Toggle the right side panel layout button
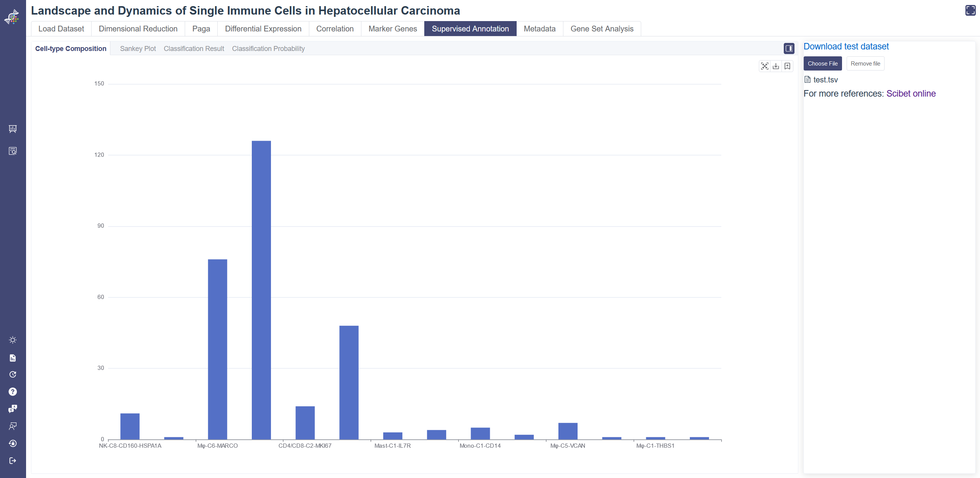The image size is (980, 478). (x=789, y=48)
